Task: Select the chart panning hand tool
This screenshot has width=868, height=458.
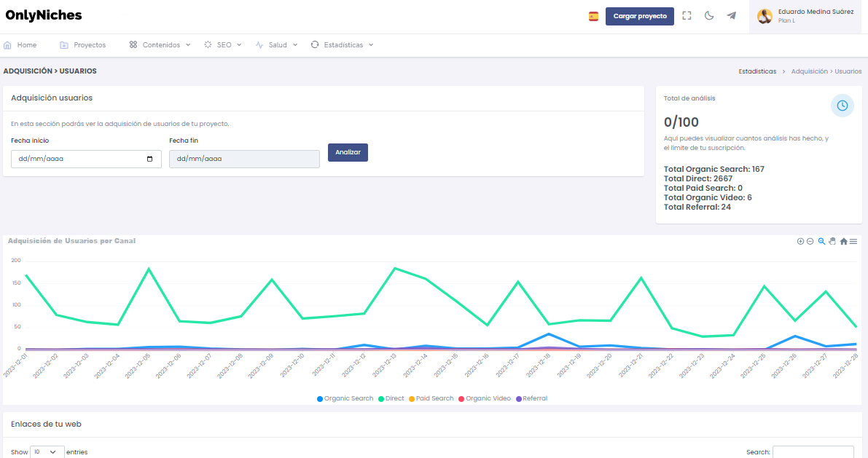Action: click(x=832, y=241)
